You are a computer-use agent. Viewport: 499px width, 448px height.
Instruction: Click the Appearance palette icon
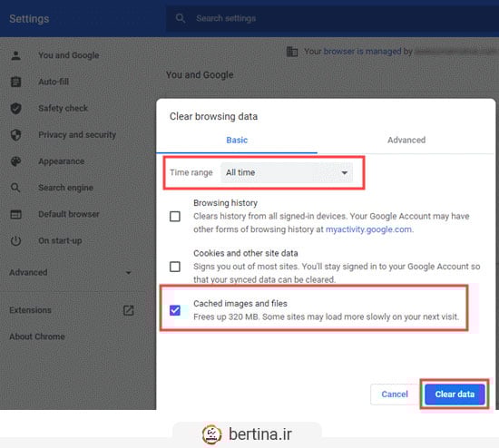coord(15,161)
